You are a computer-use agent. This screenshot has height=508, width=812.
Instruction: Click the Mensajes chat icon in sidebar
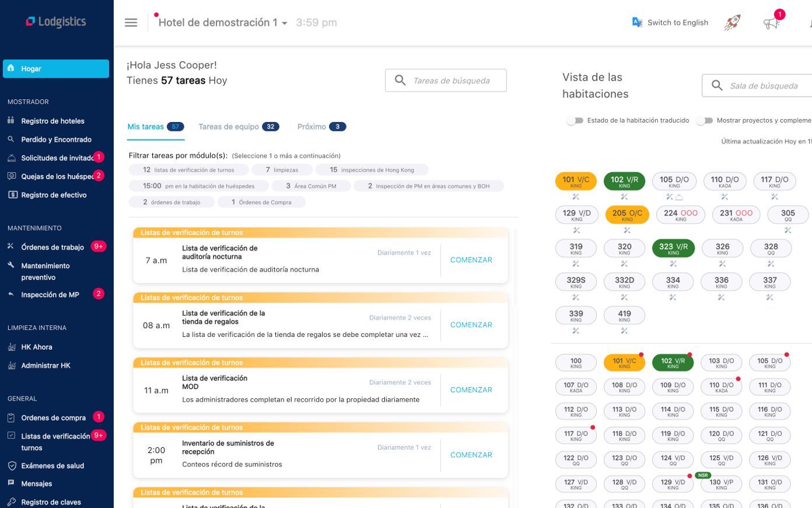pos(11,483)
